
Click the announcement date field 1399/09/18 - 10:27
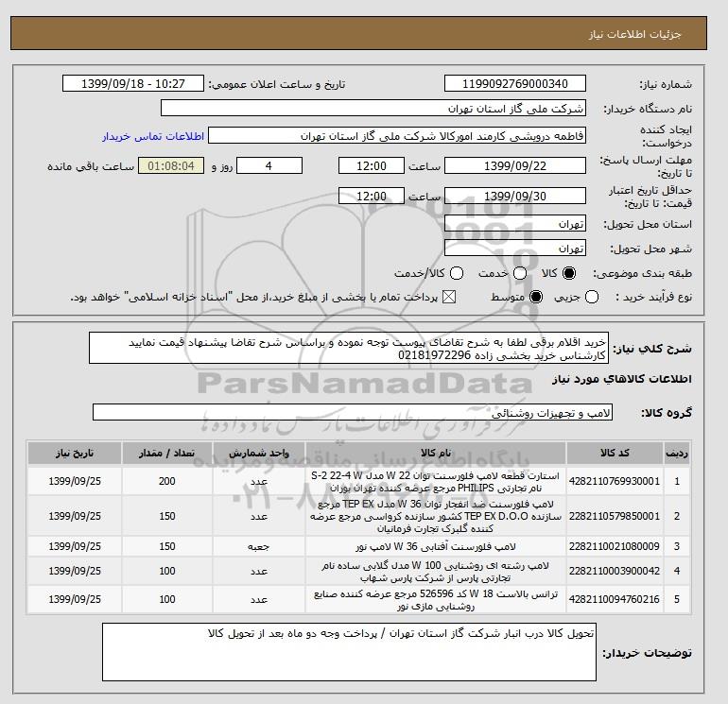click(x=133, y=83)
